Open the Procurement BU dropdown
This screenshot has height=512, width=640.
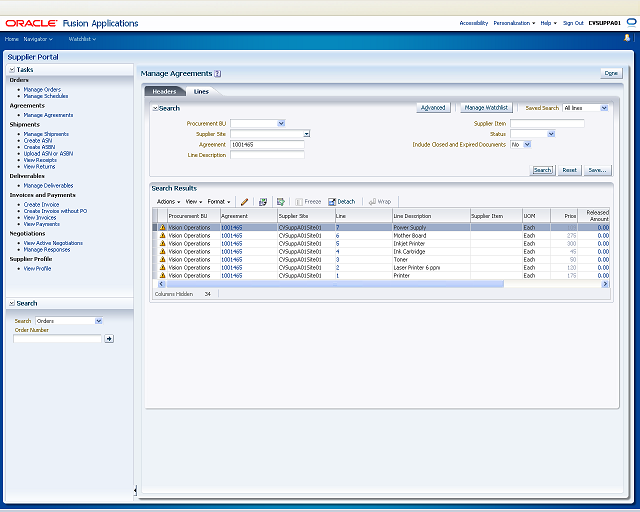pos(281,123)
